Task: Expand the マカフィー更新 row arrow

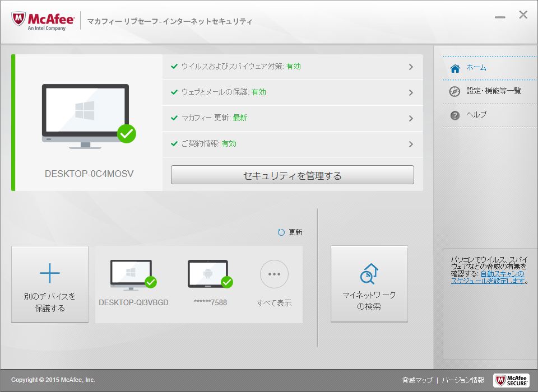Action: (x=411, y=119)
